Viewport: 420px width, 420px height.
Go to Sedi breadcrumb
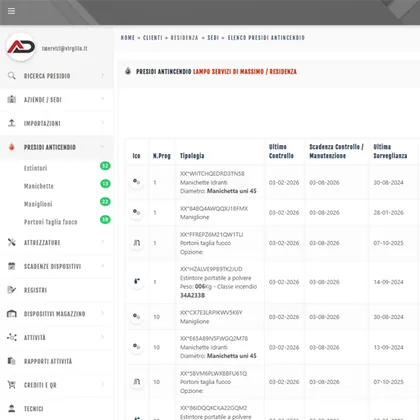(x=213, y=38)
